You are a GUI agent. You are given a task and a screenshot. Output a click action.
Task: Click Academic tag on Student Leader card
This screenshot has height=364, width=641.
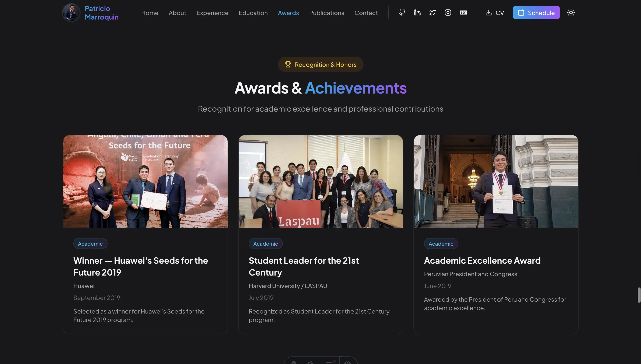(x=265, y=244)
